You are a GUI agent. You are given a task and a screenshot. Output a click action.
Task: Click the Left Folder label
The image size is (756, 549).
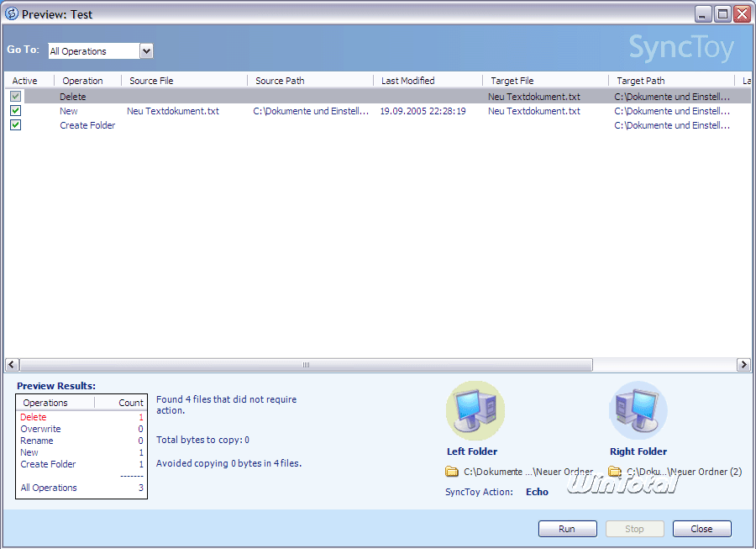pos(472,451)
